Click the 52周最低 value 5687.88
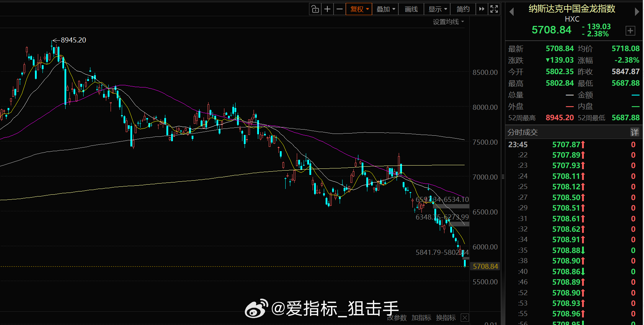The width and height of the screenshot is (644, 325). coord(626,118)
